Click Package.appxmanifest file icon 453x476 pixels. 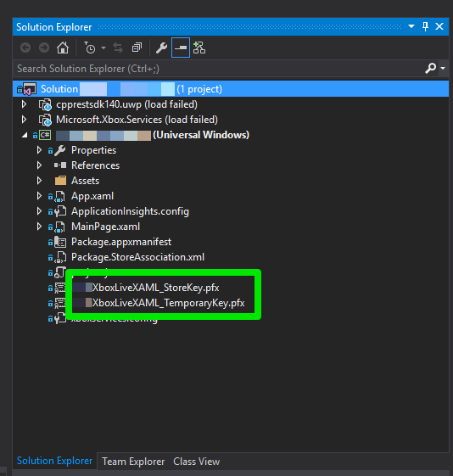click(60, 243)
